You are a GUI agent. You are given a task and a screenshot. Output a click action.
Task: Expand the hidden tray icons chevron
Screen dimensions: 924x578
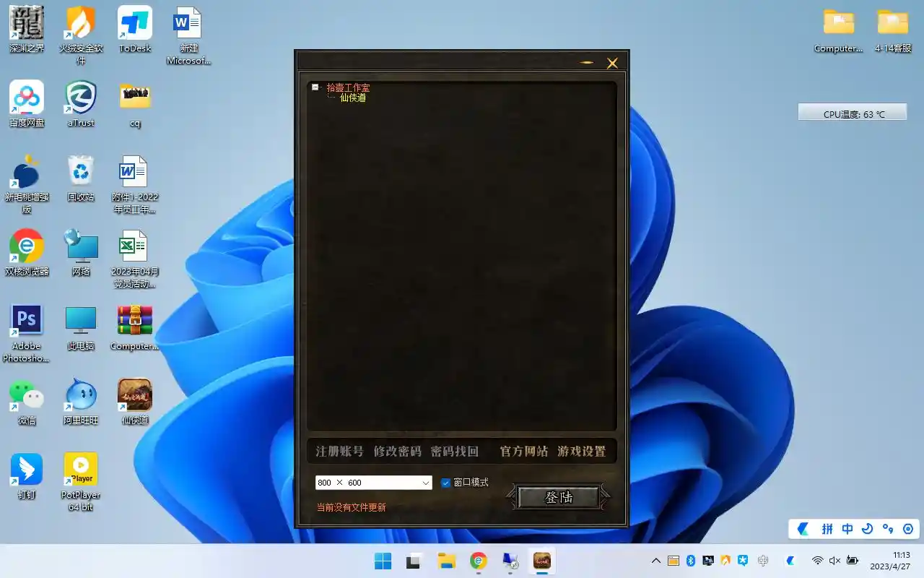pyautogui.click(x=655, y=561)
